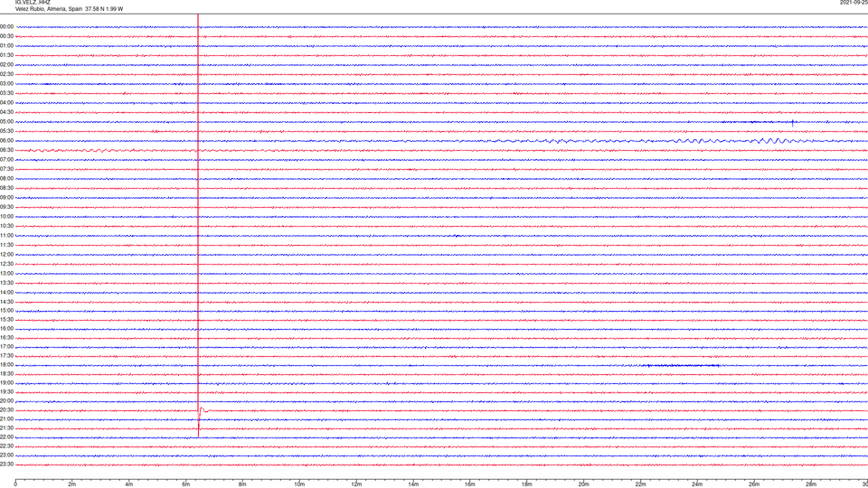868x488 pixels.
Task: Click the 18m tick label on time axis
Action: tap(526, 484)
